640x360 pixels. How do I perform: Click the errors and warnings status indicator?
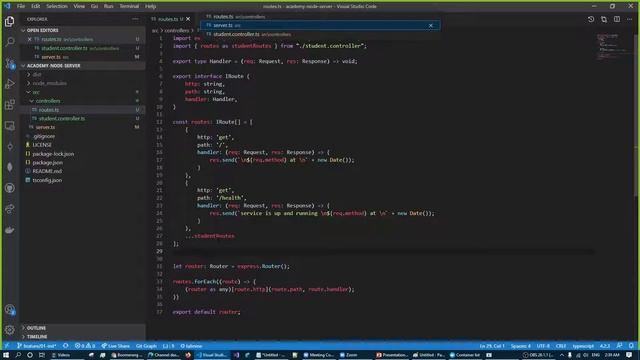[x=85, y=346]
